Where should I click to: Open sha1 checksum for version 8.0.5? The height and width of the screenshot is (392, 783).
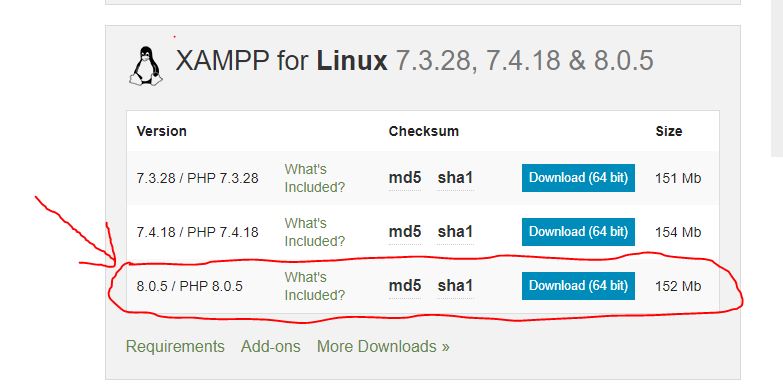pyautogui.click(x=455, y=286)
